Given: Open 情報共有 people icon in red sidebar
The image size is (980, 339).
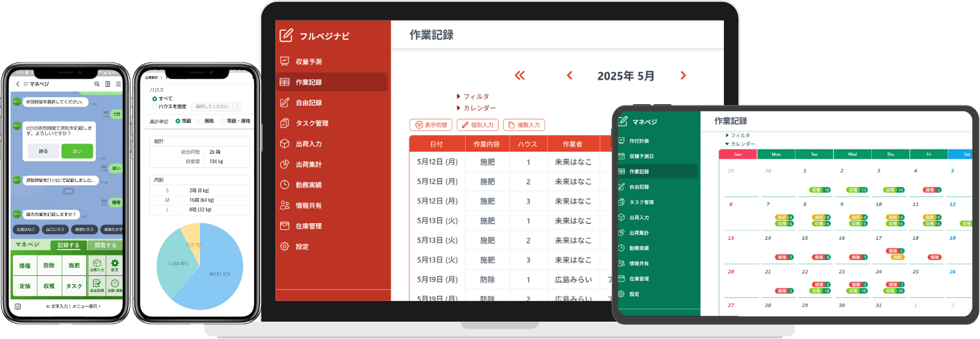Looking at the screenshot, I should (285, 205).
